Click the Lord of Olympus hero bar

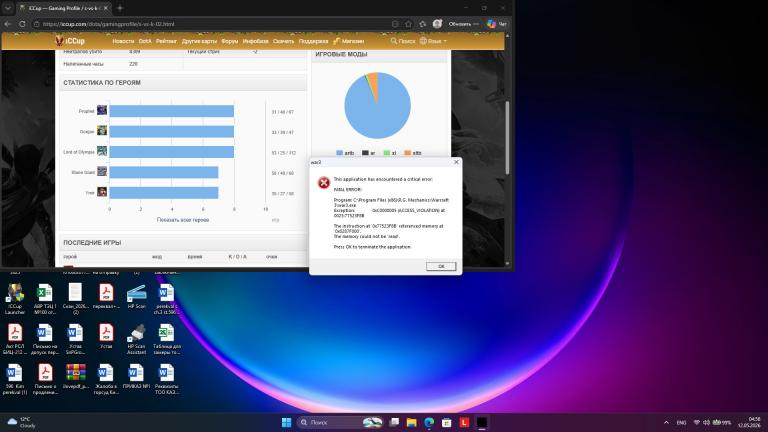171,152
